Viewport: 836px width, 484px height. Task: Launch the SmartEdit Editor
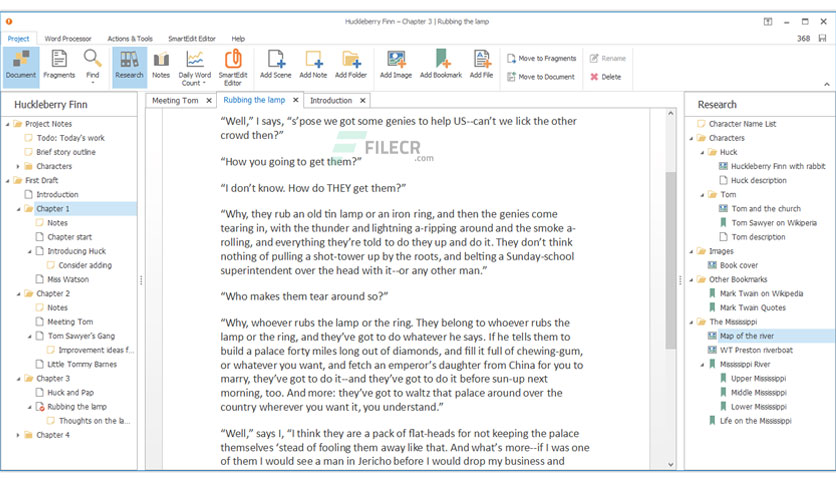coord(232,66)
